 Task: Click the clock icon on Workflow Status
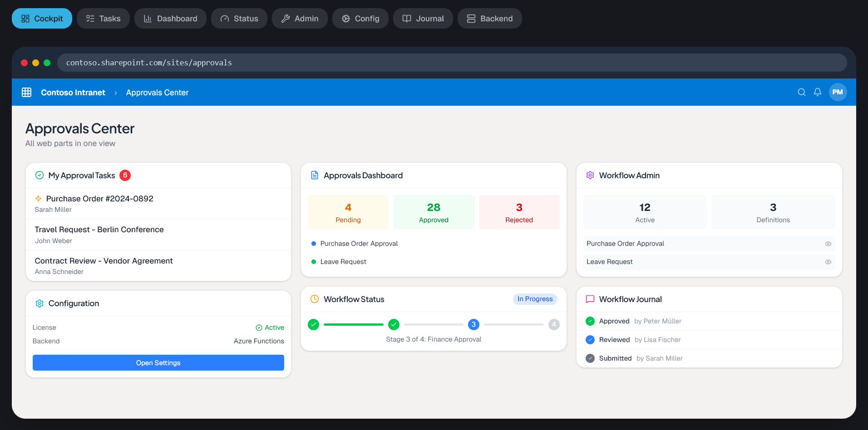315,299
